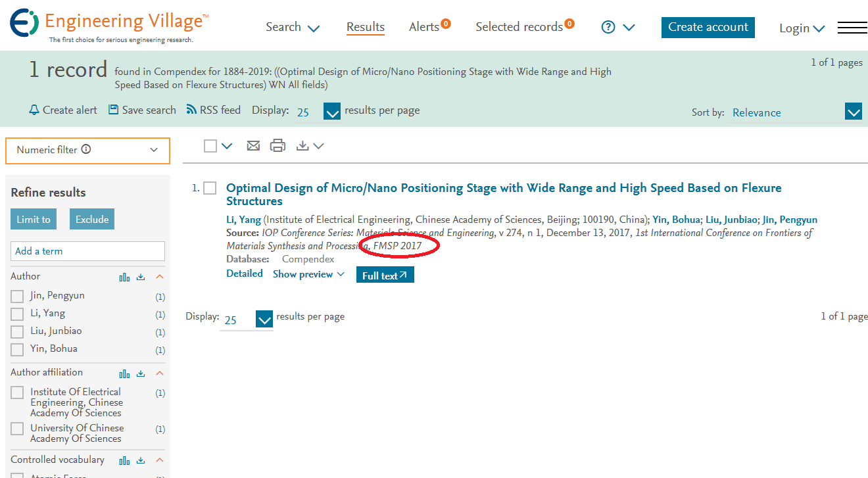
Task: Click the email envelope icon
Action: pyautogui.click(x=253, y=146)
